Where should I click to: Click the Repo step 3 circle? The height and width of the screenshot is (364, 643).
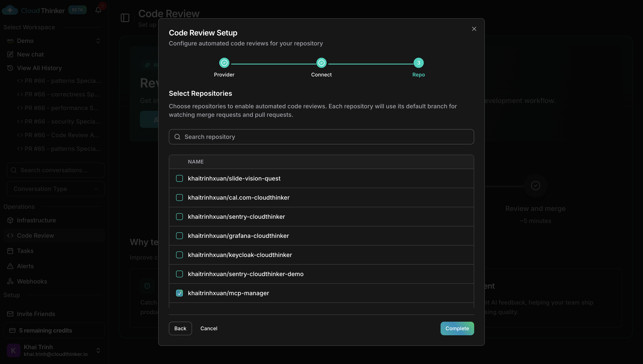(418, 63)
